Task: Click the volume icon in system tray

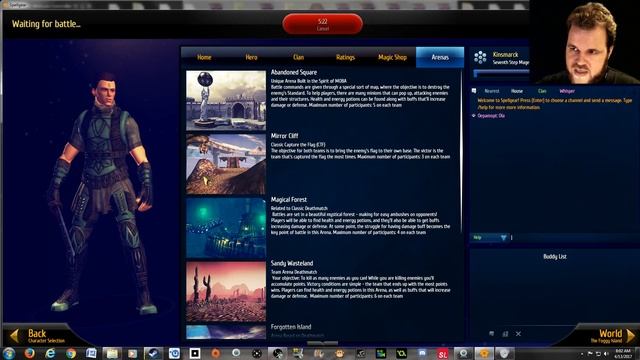Action: [606, 353]
